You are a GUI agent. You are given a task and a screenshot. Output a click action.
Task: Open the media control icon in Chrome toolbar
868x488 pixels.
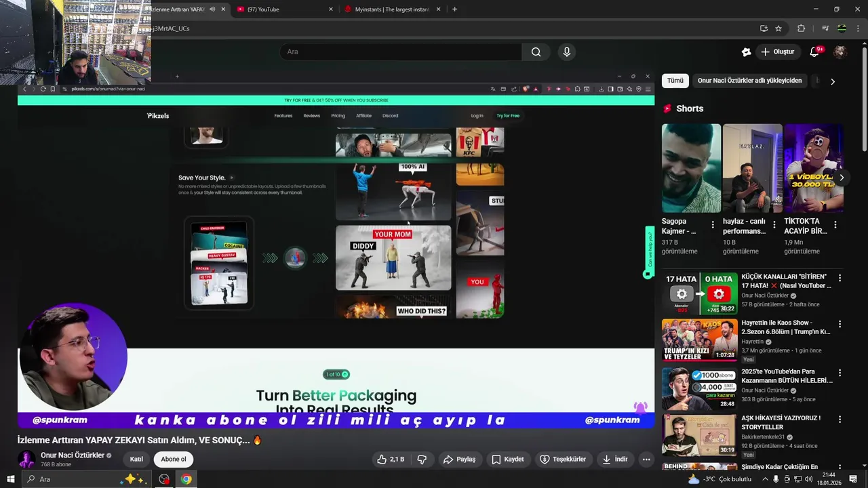[x=825, y=28]
